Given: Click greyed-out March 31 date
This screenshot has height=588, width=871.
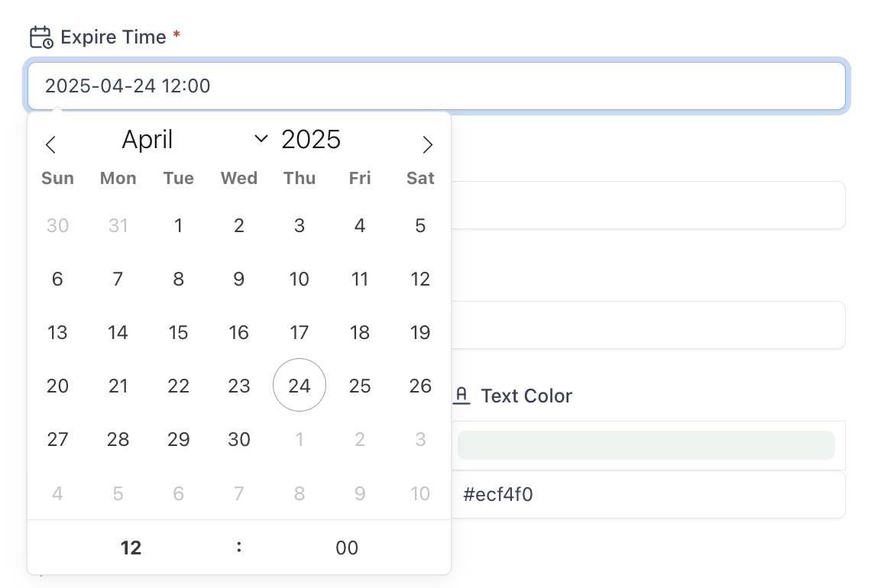Looking at the screenshot, I should click(x=118, y=225).
